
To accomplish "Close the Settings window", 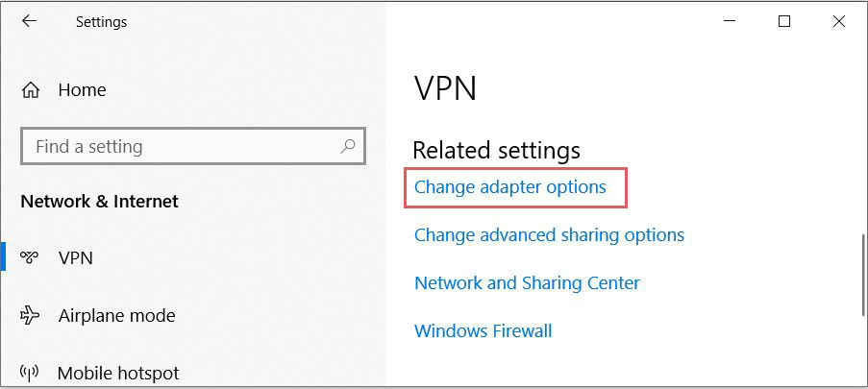I will click(838, 21).
